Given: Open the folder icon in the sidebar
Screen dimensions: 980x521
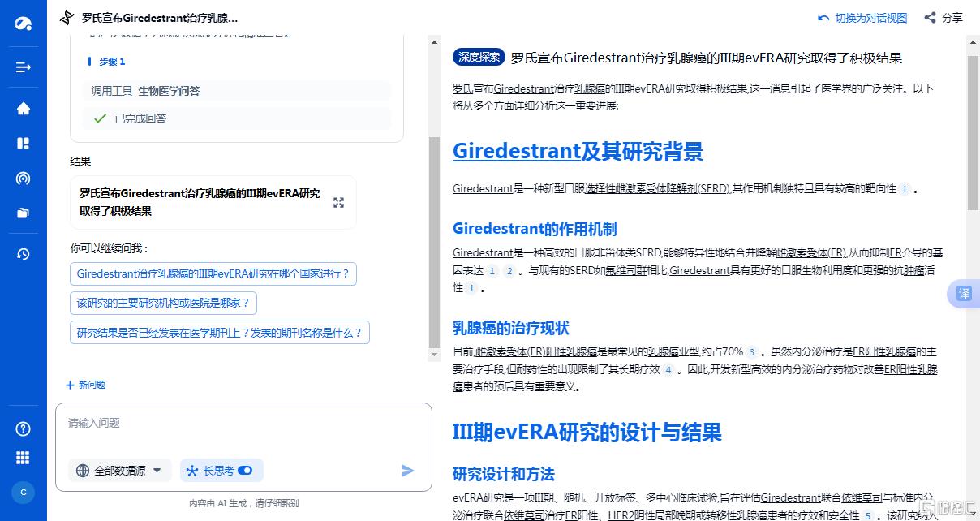Looking at the screenshot, I should [x=23, y=213].
